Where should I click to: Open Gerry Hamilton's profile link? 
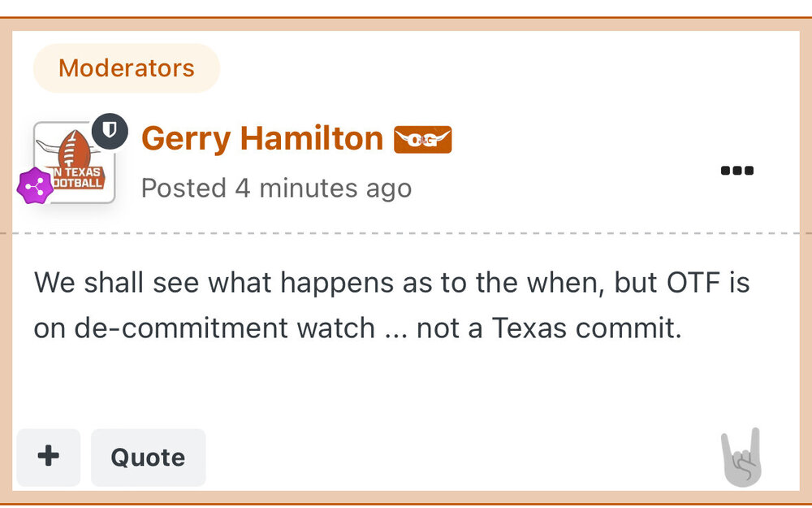(261, 139)
